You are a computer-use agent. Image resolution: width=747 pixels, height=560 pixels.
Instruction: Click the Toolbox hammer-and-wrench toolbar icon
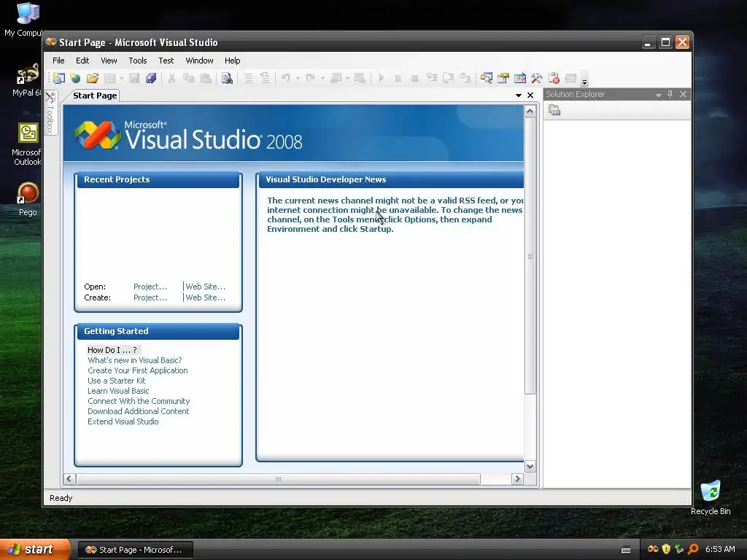(536, 78)
